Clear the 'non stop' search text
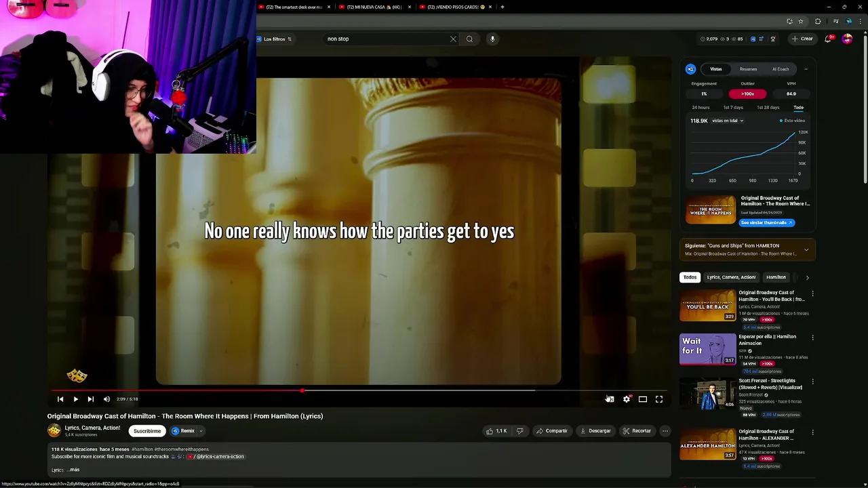Image resolution: width=868 pixels, height=488 pixels. point(453,39)
